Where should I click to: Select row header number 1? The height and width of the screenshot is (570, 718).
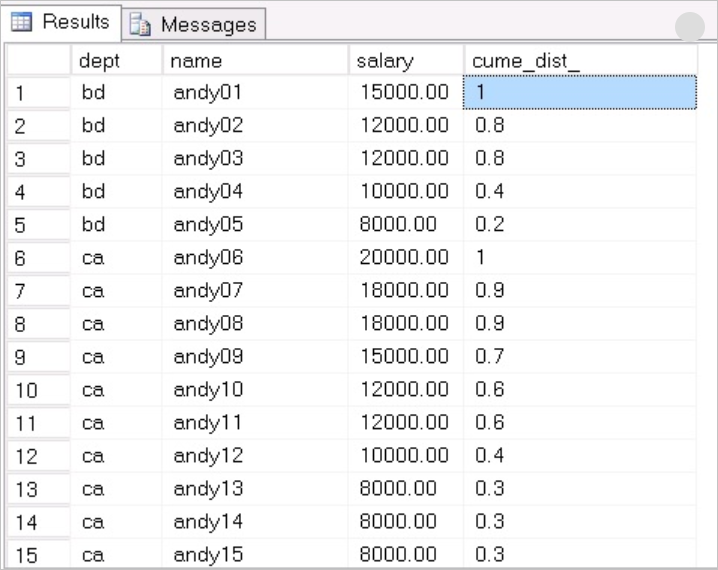click(x=39, y=92)
